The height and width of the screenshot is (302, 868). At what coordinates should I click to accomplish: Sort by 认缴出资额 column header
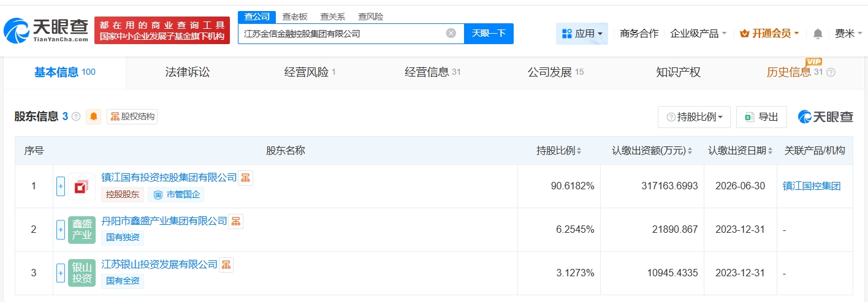pos(652,151)
